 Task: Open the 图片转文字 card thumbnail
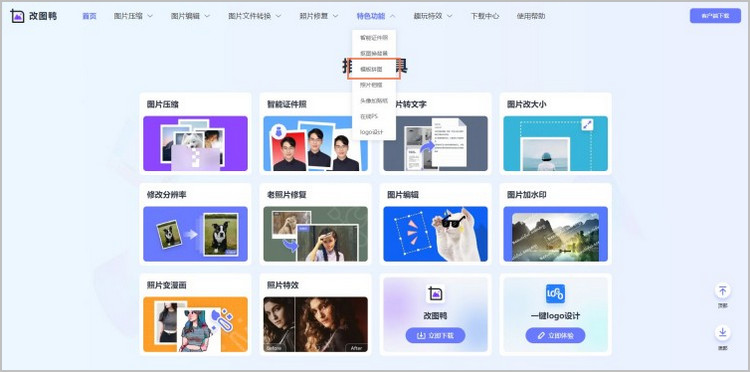435,143
